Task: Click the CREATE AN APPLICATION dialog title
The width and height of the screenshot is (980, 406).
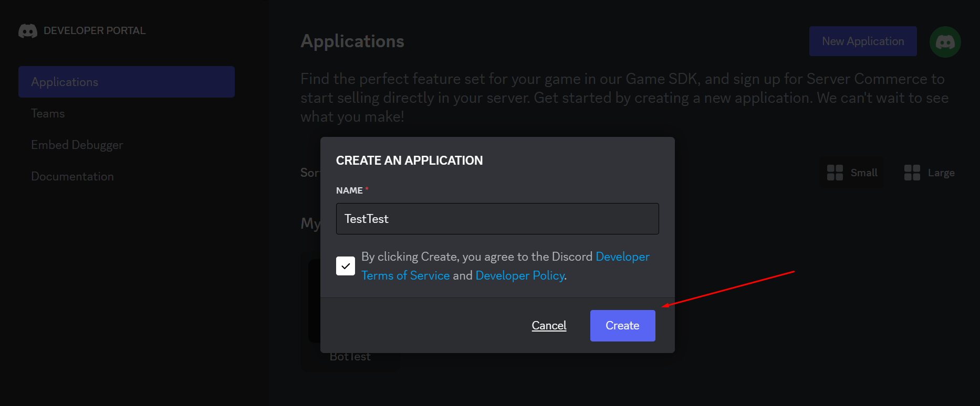Action: [409, 161]
